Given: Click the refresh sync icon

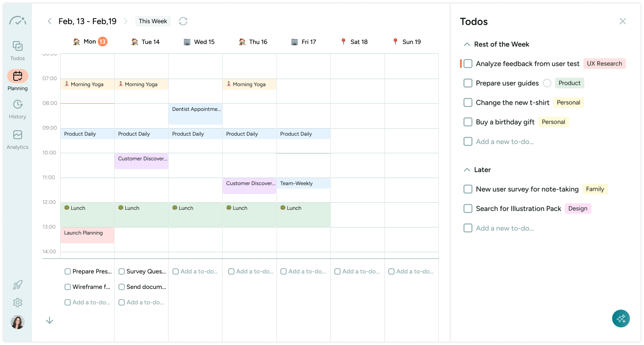Looking at the screenshot, I should (x=183, y=21).
